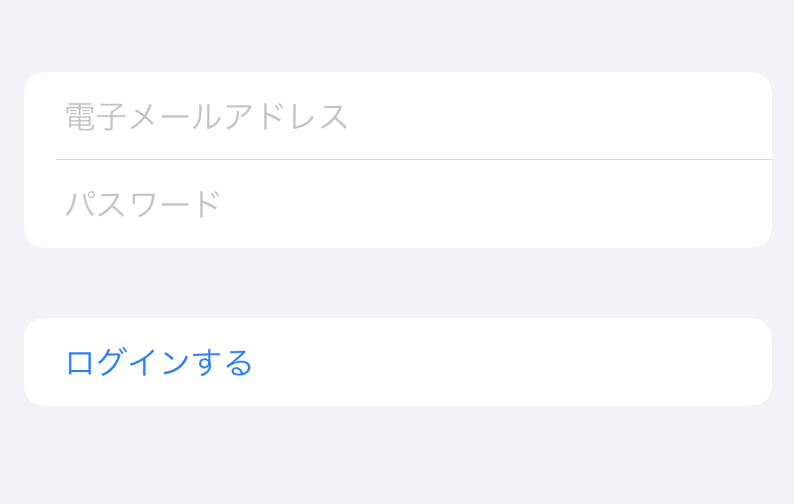
Task: Hit the log in text button
Action: [x=159, y=363]
